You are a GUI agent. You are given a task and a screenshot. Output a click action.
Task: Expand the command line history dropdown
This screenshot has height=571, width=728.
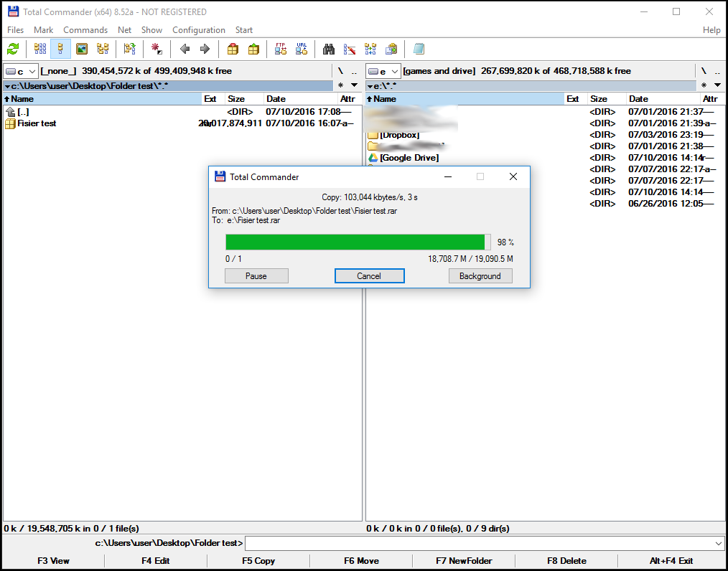point(718,543)
